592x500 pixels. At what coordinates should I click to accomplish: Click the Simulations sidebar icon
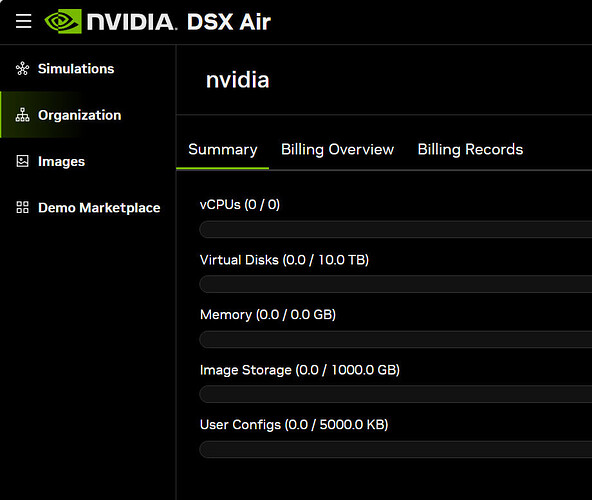point(22,69)
